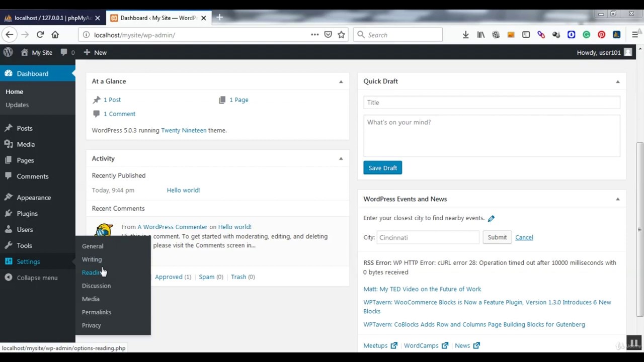Open the 1 Comment link
Screen dimensions: 644x362
[x=119, y=114]
